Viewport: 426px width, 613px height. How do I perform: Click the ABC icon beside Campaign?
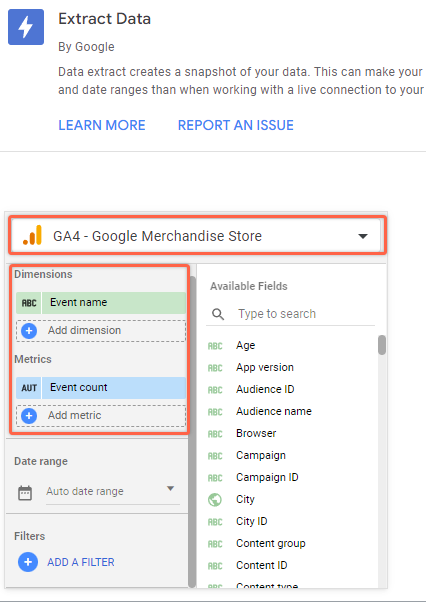[215, 456]
